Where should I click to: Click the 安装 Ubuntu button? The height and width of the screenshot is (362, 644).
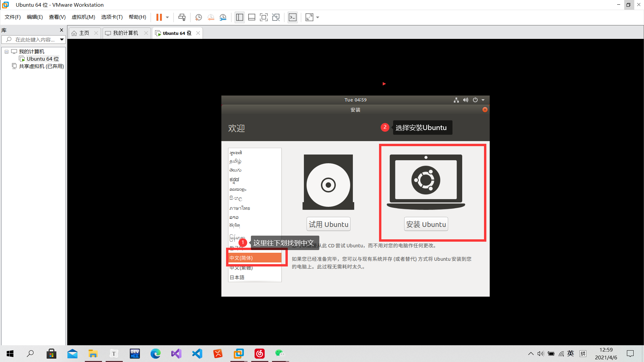coord(426,224)
